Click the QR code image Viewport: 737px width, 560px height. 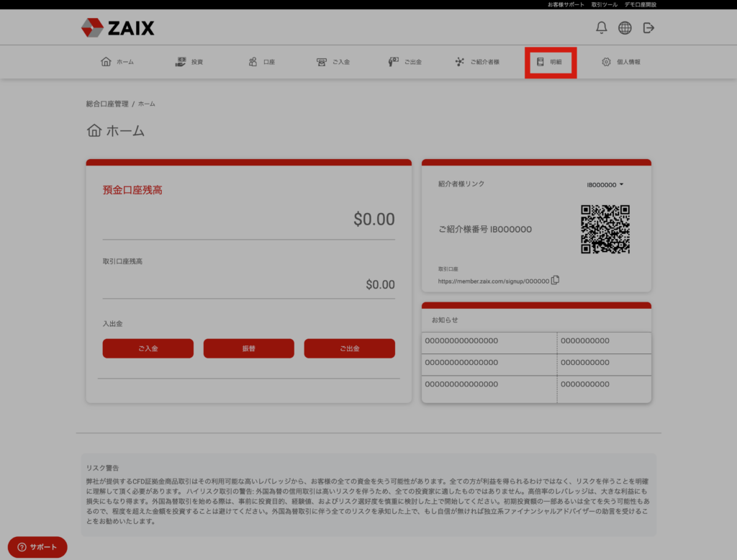click(x=605, y=229)
